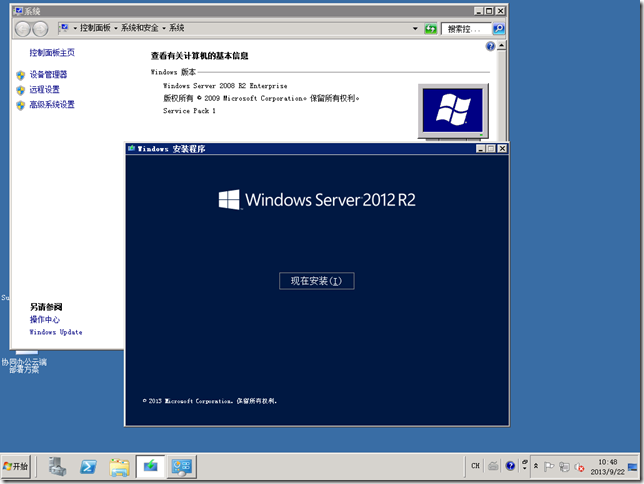Switch to Control Panel taskbar button
This screenshot has height=484, width=644.
coord(182,466)
